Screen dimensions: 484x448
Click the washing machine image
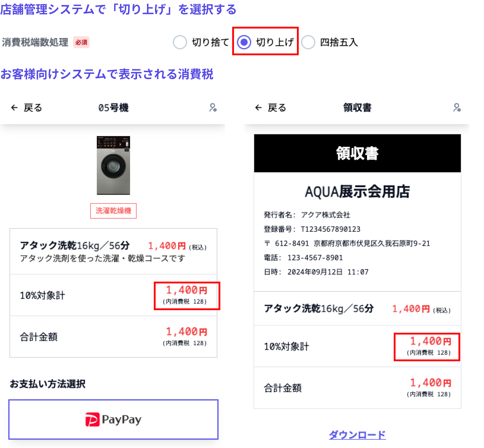[113, 165]
